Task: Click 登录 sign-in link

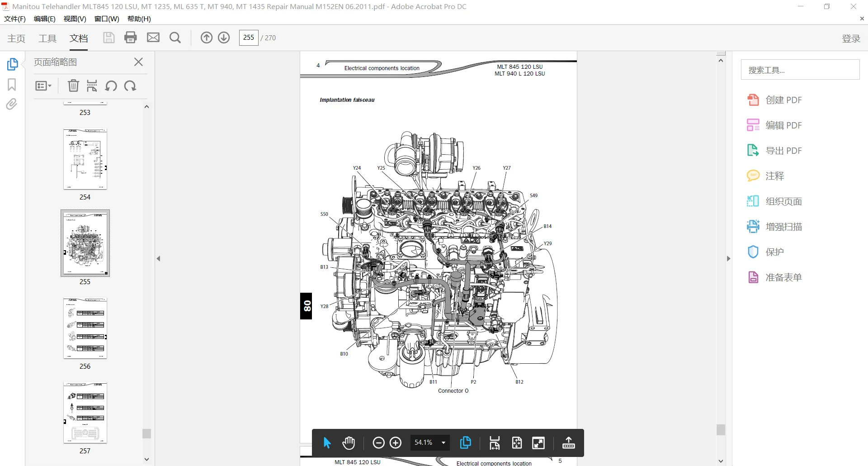Action: click(851, 38)
